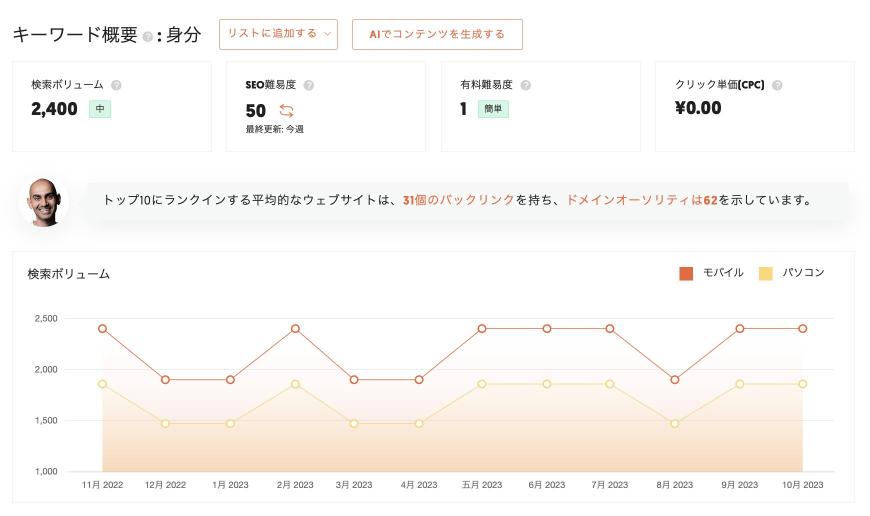Click help icon next to 有料難易度
Screen dimensions: 870x516
coord(525,85)
